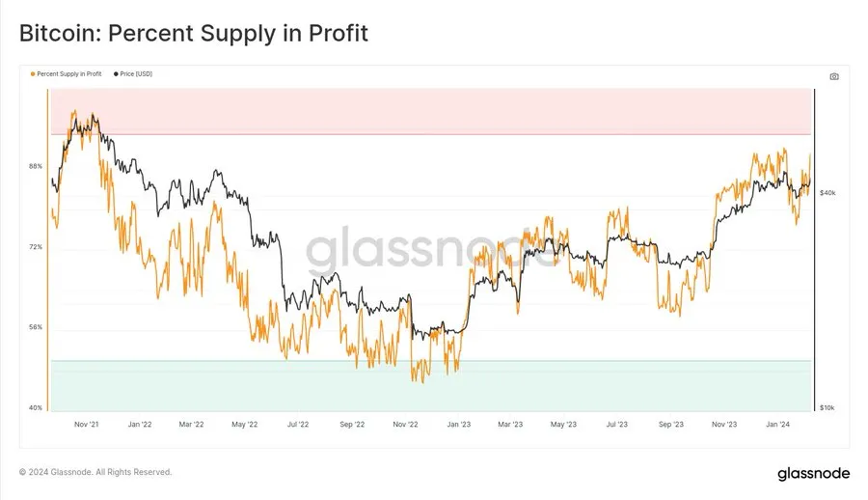Select the Jul '22 x-axis label
Screen dimensions: 868x500
pos(298,424)
